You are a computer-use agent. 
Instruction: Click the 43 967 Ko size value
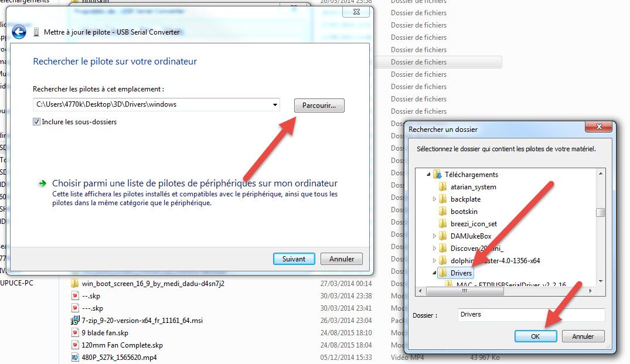[x=485, y=357]
